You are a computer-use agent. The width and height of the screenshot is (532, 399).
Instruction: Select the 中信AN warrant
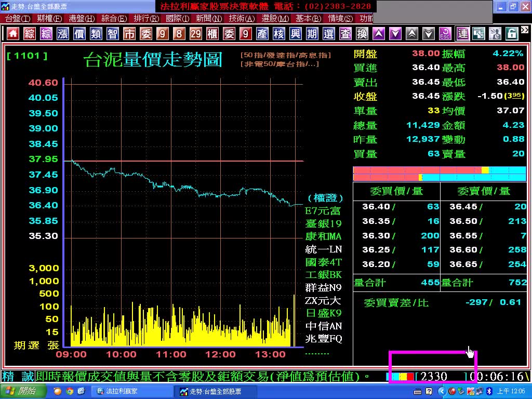tap(323, 326)
